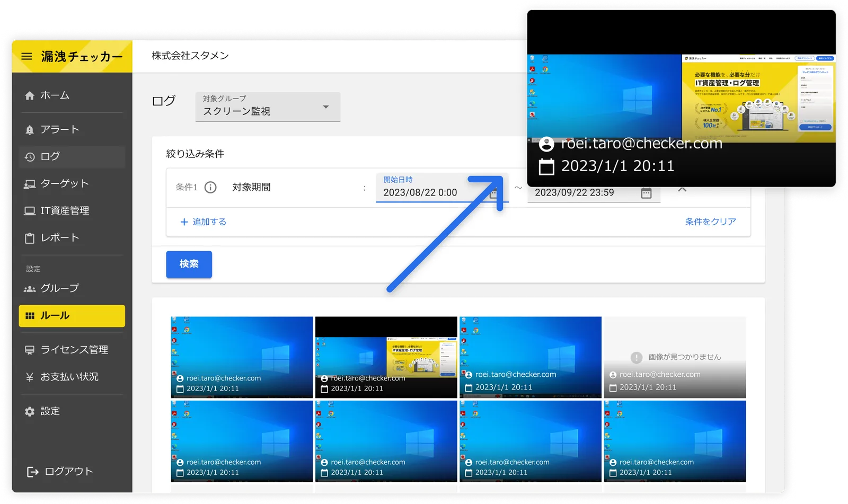848x504 pixels.
Task: Open the 対象グループ dropdown showing スクリーン監視
Action: click(x=268, y=107)
